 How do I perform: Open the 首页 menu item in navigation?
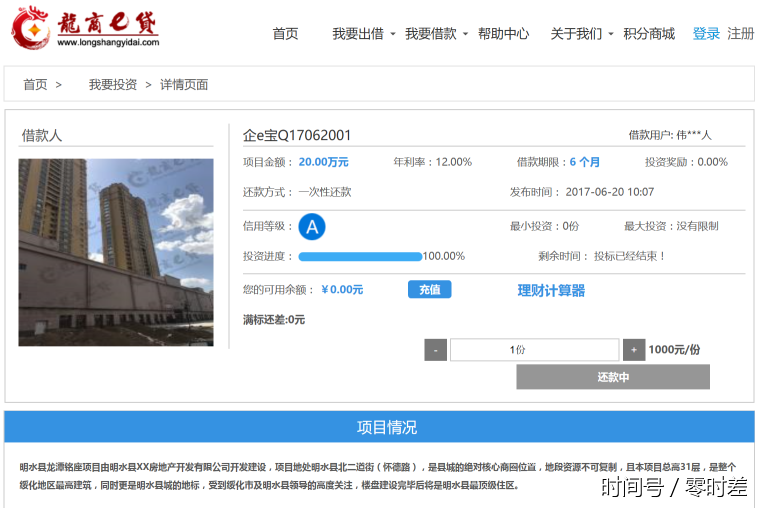[285, 34]
